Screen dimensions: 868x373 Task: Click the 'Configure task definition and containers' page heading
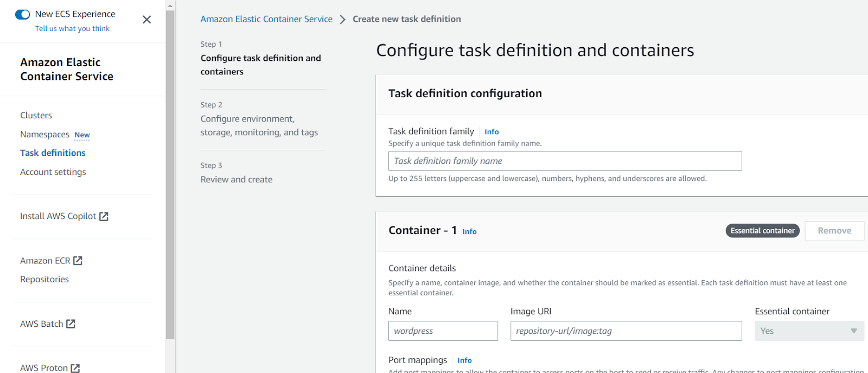[535, 50]
